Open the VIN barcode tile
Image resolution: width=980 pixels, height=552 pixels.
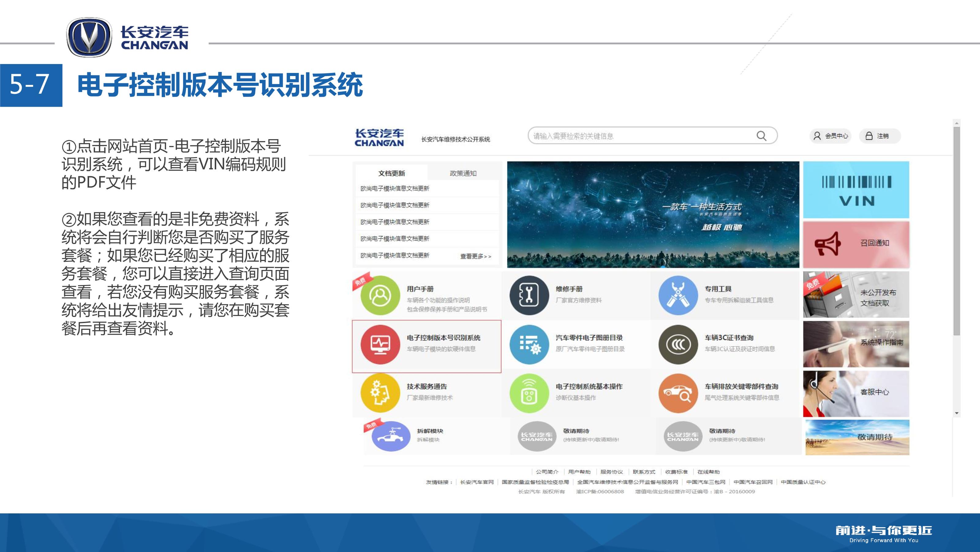point(856,190)
